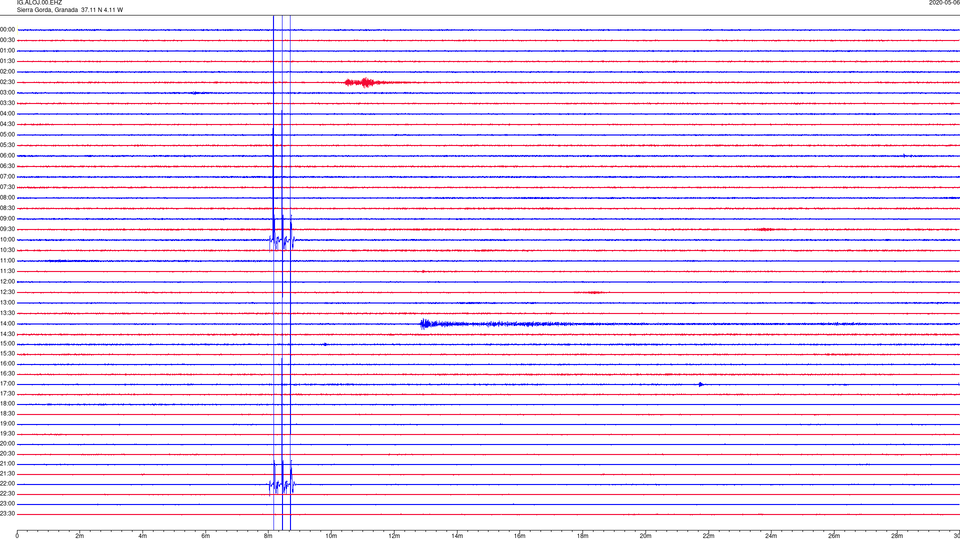Click the 00:30 trace time label
The image size is (960, 540).
pos(7,40)
